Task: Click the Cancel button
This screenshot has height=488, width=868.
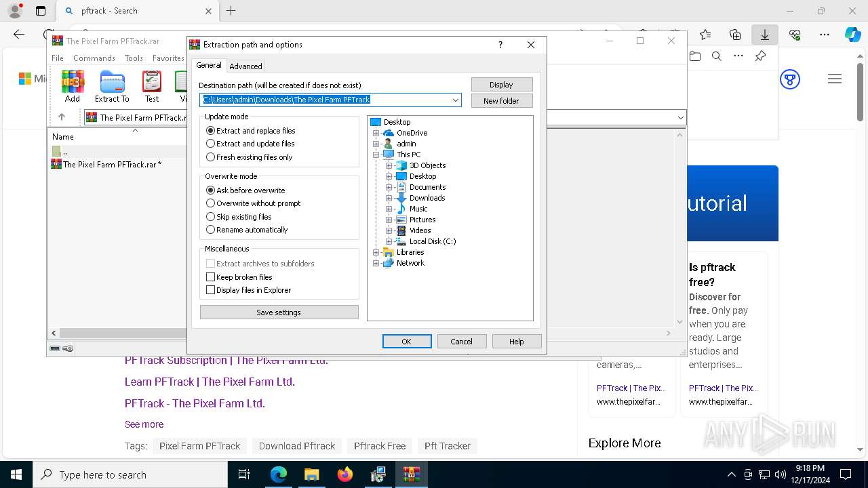Action: 462,342
